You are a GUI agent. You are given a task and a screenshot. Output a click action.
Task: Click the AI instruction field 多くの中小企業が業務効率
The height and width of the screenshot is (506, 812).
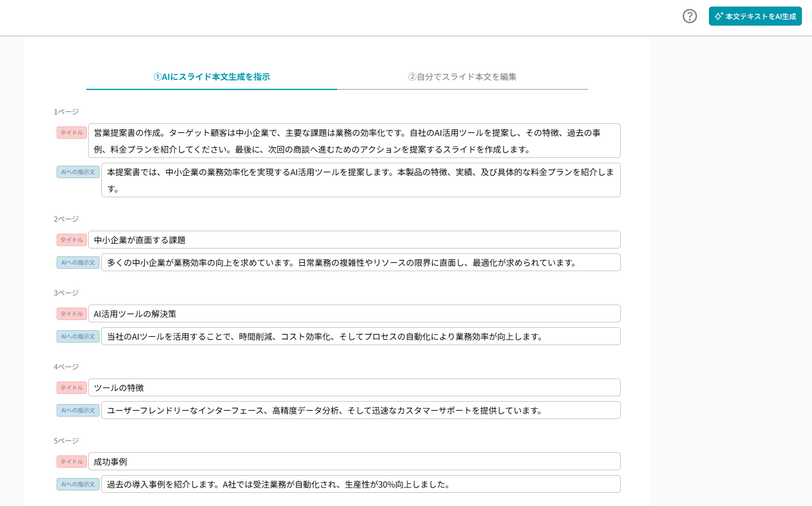pyautogui.click(x=361, y=262)
